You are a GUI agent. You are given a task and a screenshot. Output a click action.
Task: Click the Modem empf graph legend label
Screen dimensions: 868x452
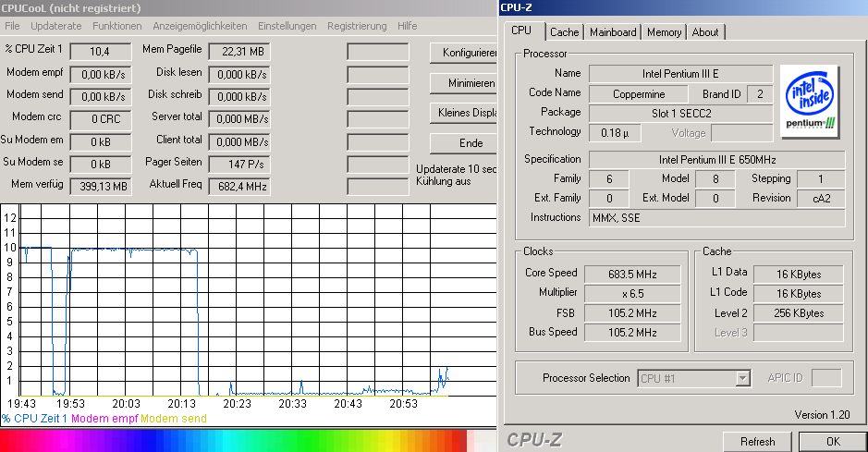[104, 419]
